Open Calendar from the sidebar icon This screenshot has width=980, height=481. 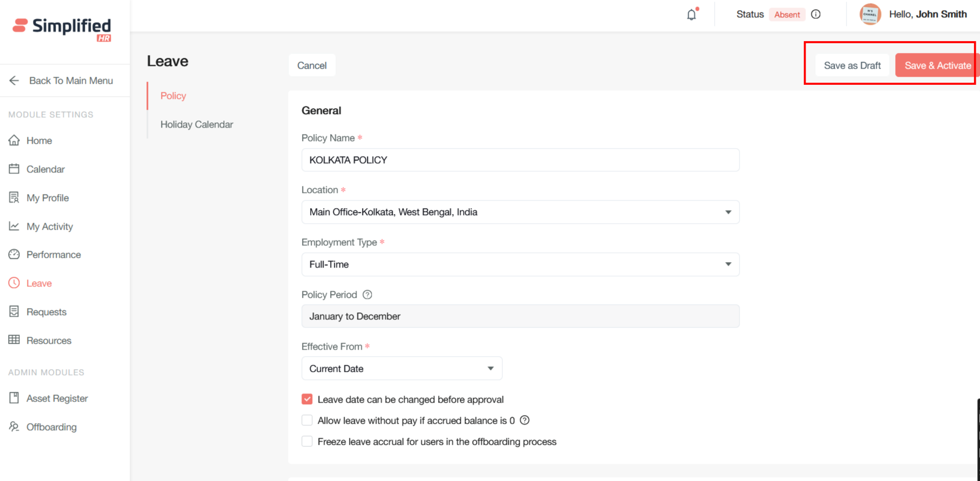point(14,169)
